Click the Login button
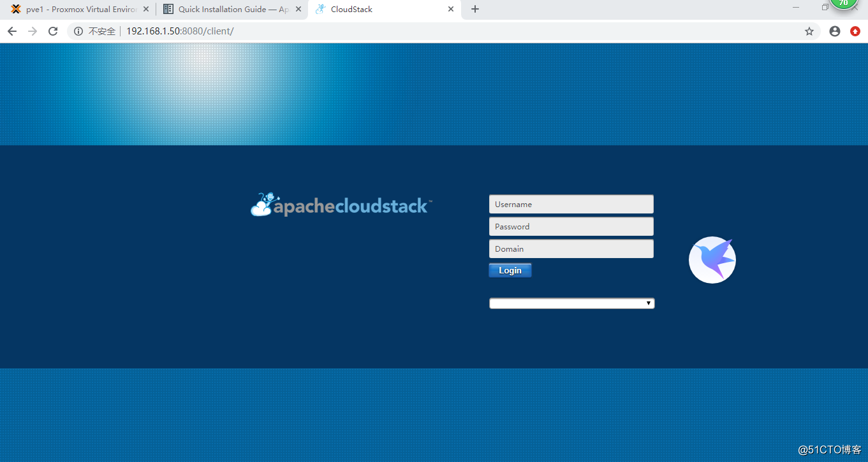Screen dimensions: 868x462 coord(510,270)
